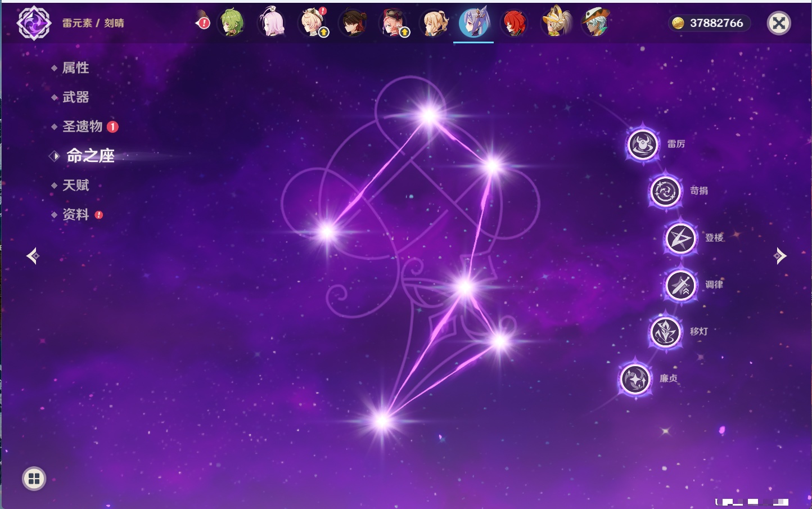The width and height of the screenshot is (812, 509).
Task: Go to next character with right arrow
Action: [x=780, y=256]
